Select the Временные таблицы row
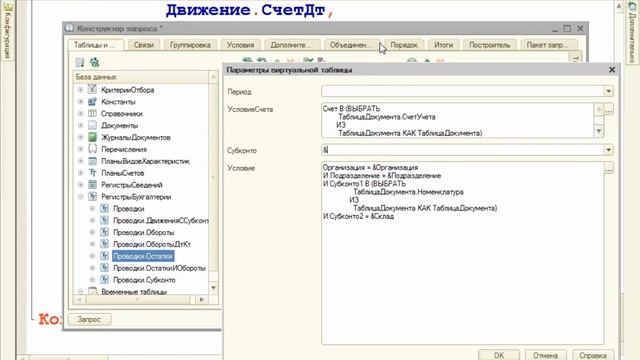Image resolution: width=640 pixels, height=360 pixels. tap(134, 291)
